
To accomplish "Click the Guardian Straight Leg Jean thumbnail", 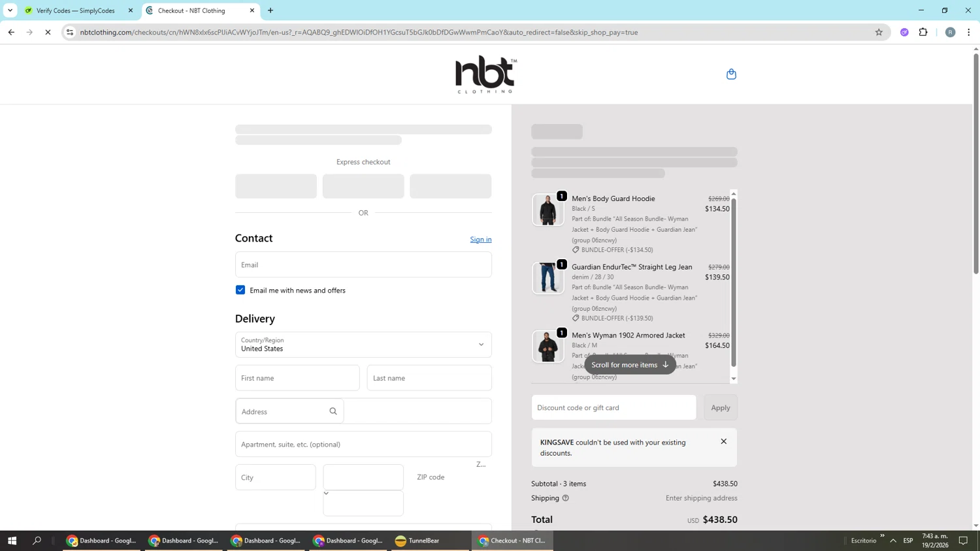I will click(547, 278).
